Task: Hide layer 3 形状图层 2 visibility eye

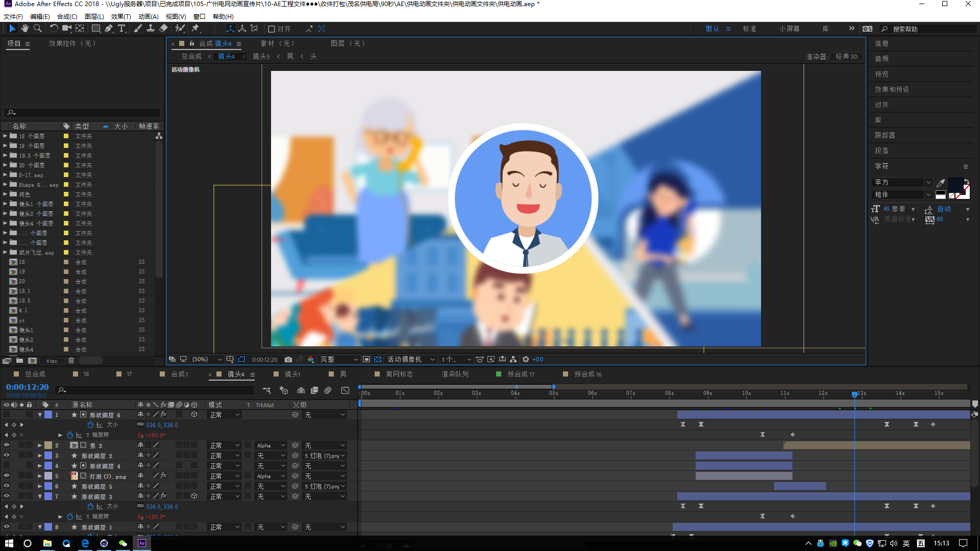Action: point(7,455)
